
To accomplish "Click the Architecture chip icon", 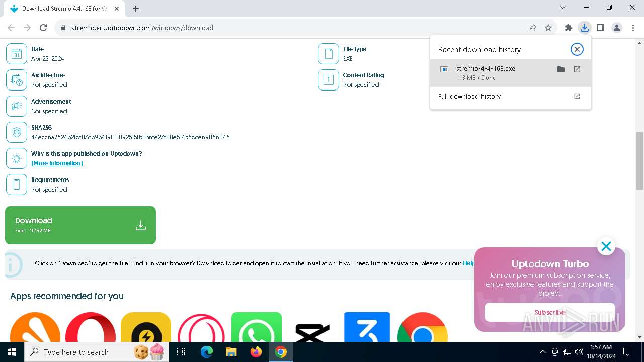I will (x=17, y=80).
